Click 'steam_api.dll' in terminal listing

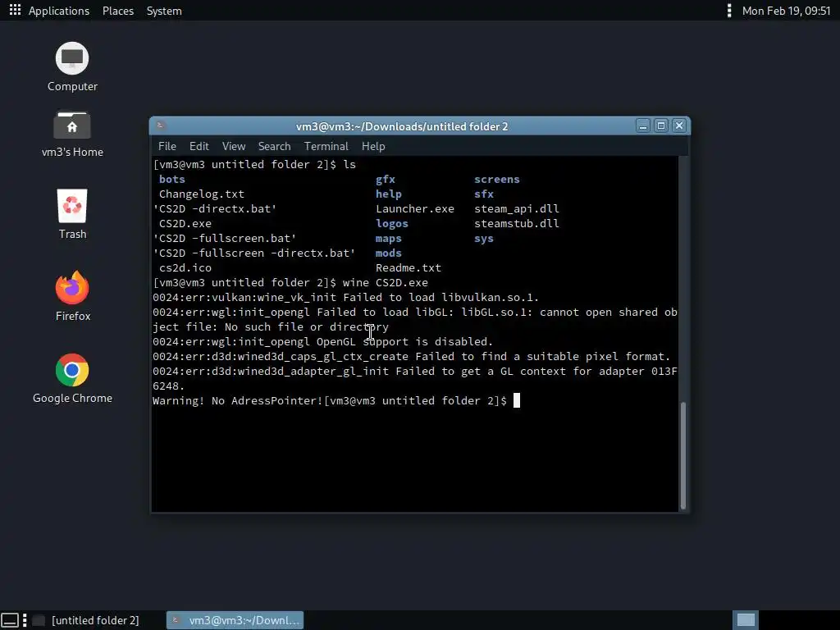[x=517, y=209]
